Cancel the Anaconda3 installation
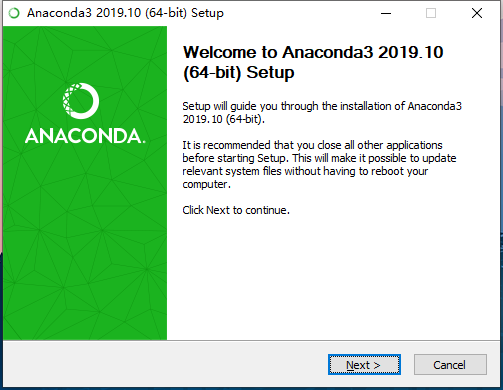This screenshot has height=390, width=503. tap(450, 365)
